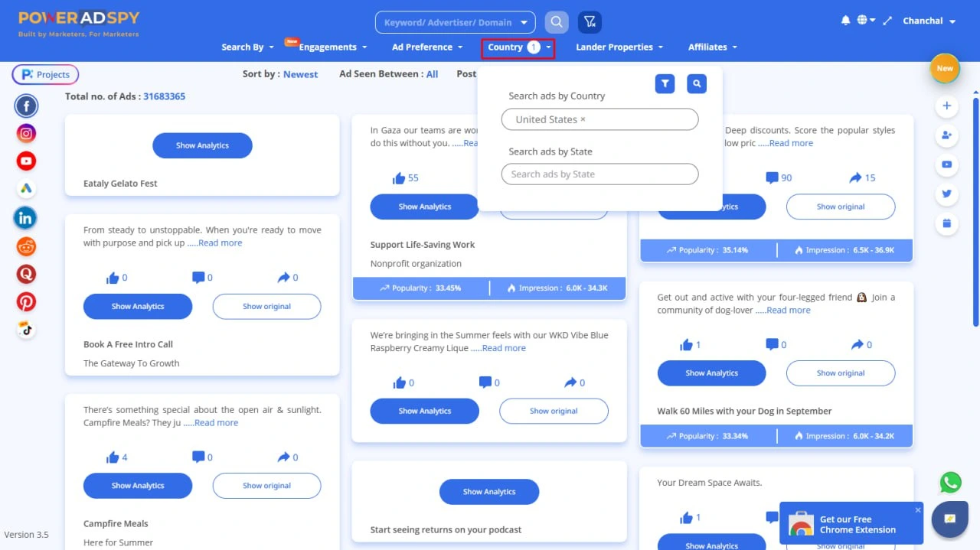
Task: Collapse the Country filter dropdown
Action: (x=520, y=47)
